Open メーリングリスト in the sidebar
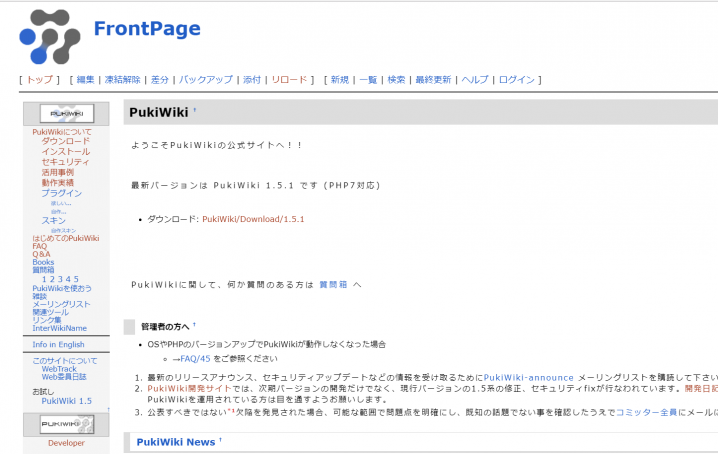 click(61, 304)
